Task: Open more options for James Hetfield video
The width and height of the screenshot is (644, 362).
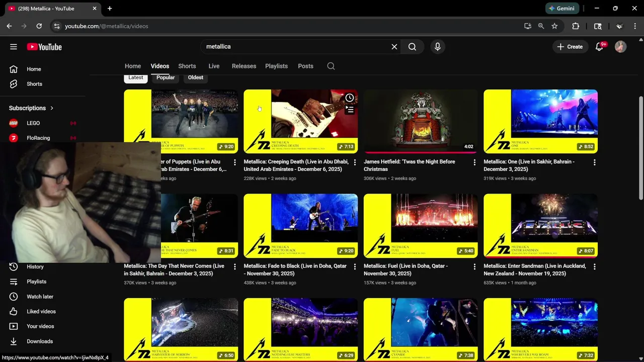Action: coord(474,162)
